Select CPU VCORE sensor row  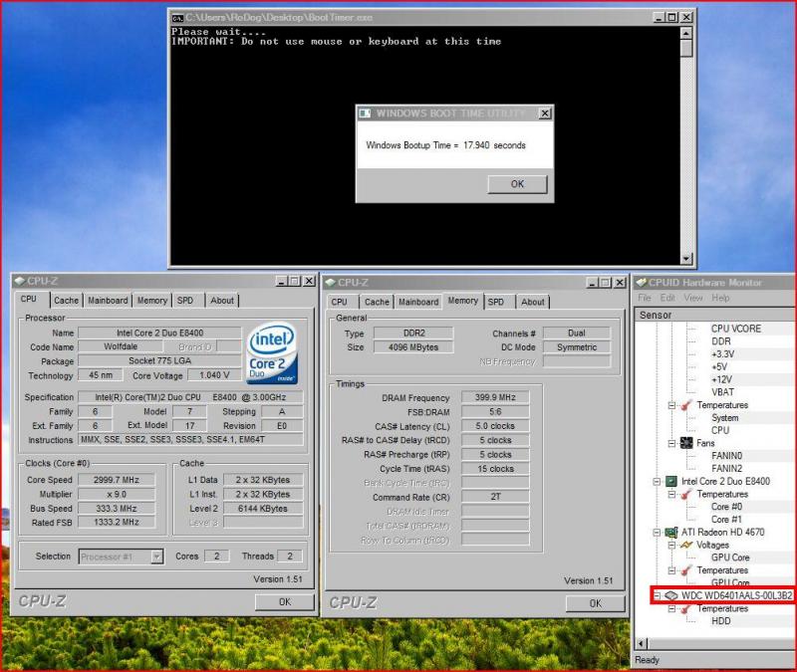pos(736,329)
